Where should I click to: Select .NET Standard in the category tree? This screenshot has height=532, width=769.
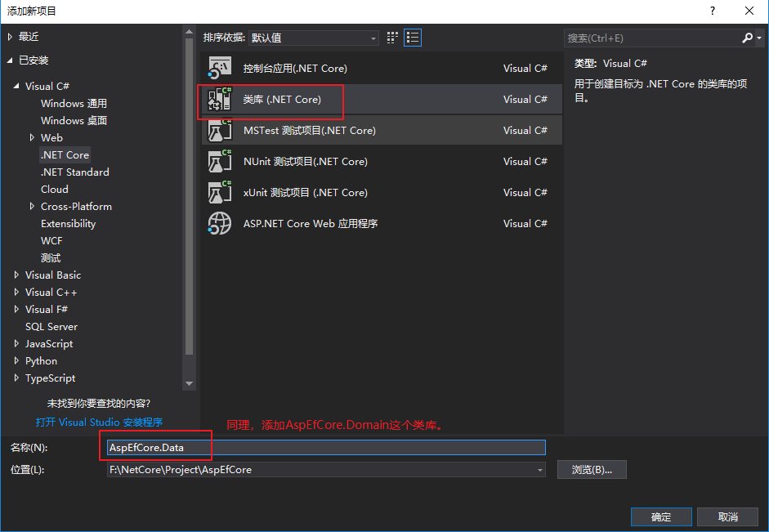[75, 172]
